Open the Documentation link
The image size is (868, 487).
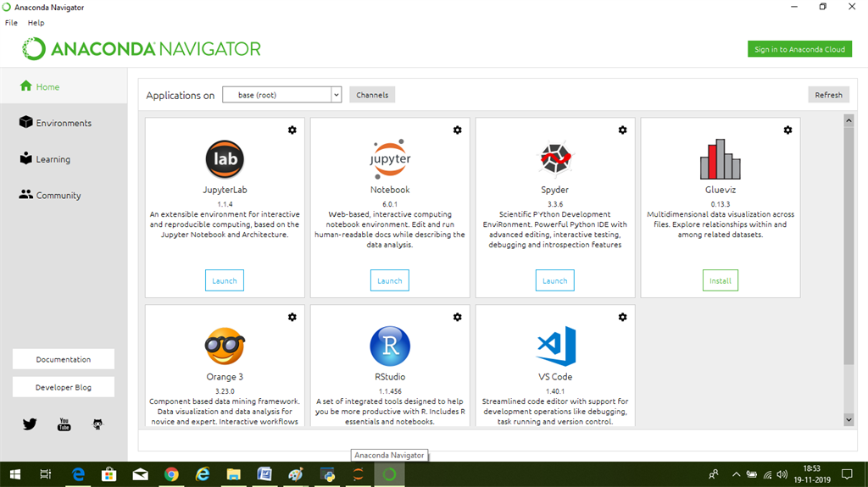(x=63, y=359)
